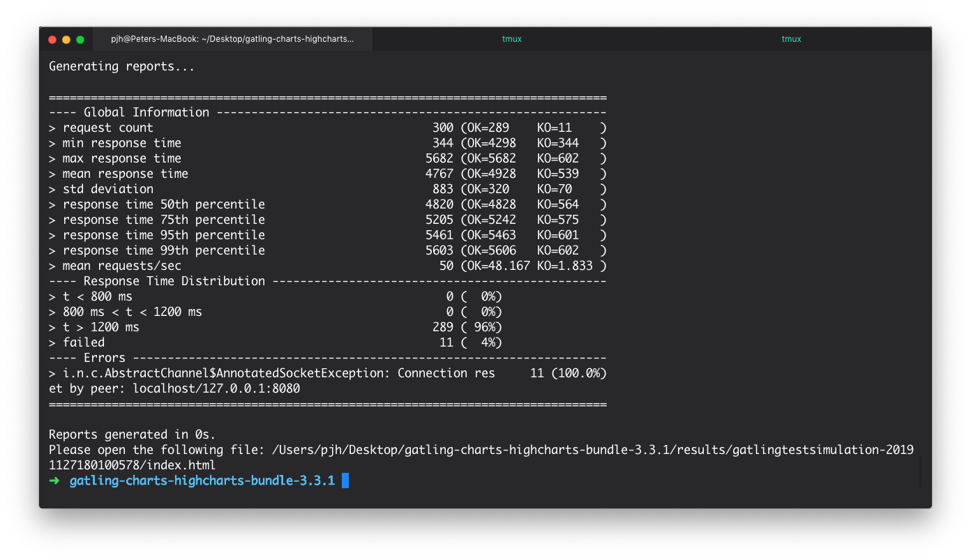The image size is (971, 560).
Task: Click the terminal cursor block at prompt
Action: (345, 480)
